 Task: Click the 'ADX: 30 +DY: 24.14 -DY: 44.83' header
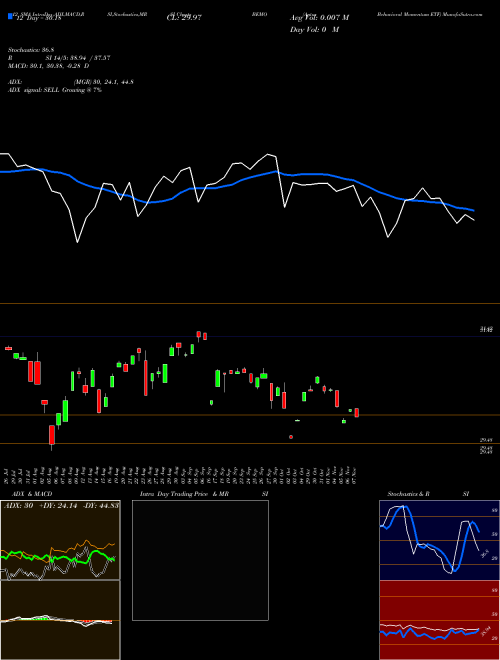(61, 505)
